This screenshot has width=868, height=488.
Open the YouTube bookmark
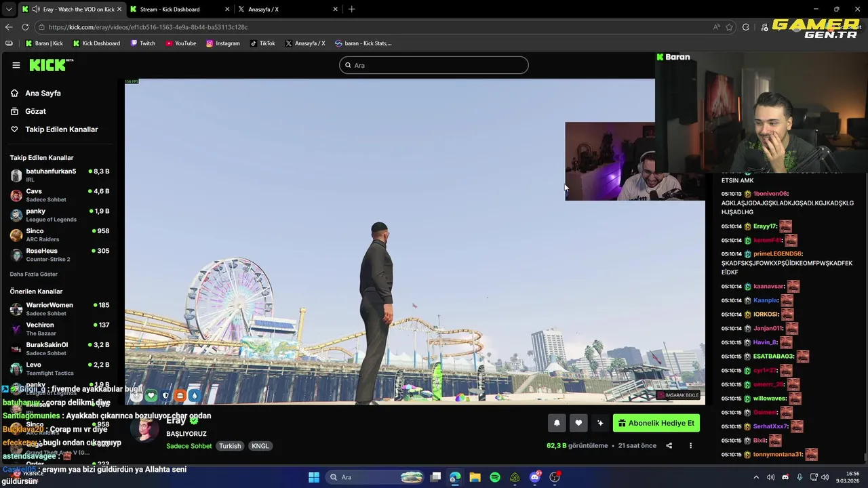point(180,43)
